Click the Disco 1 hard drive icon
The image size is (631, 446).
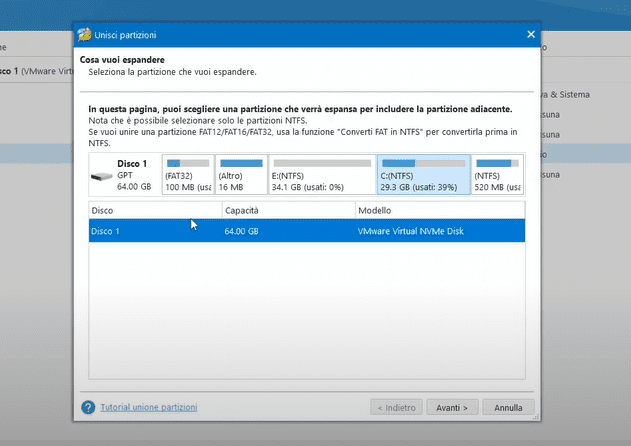tap(101, 177)
